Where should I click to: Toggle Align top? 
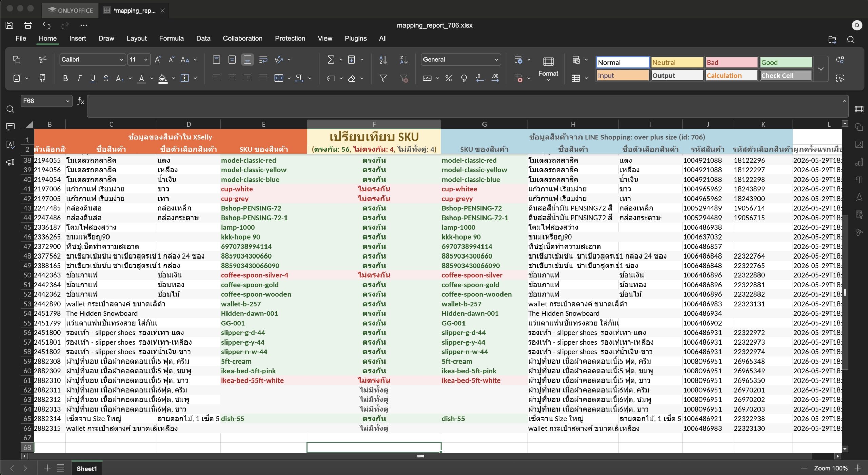point(216,60)
